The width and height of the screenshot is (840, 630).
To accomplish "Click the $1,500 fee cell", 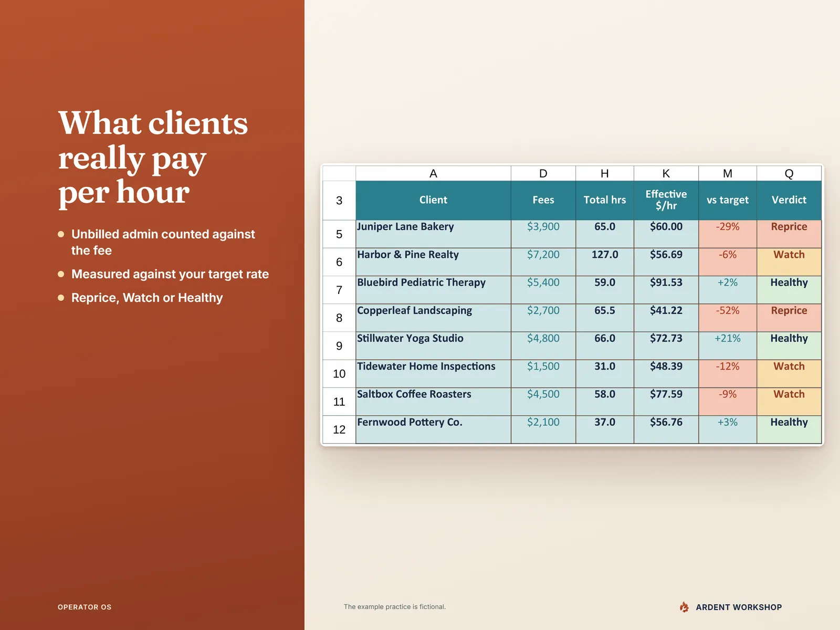I will pyautogui.click(x=543, y=374).
